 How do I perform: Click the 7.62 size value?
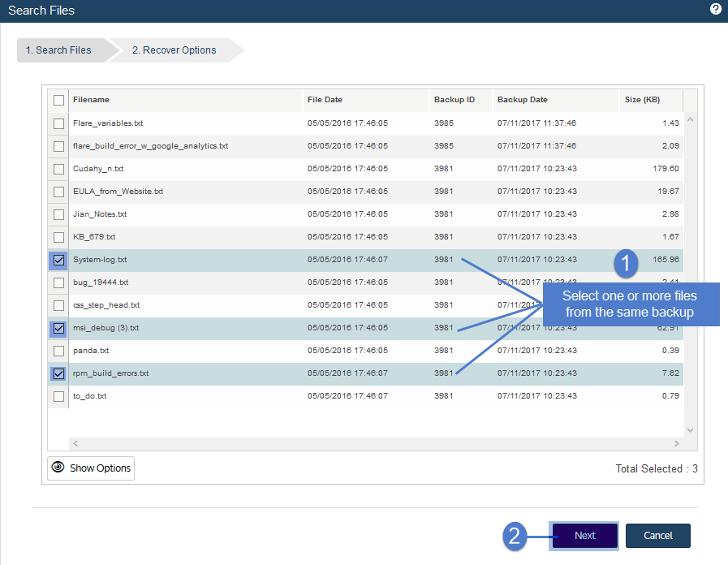[670, 373]
